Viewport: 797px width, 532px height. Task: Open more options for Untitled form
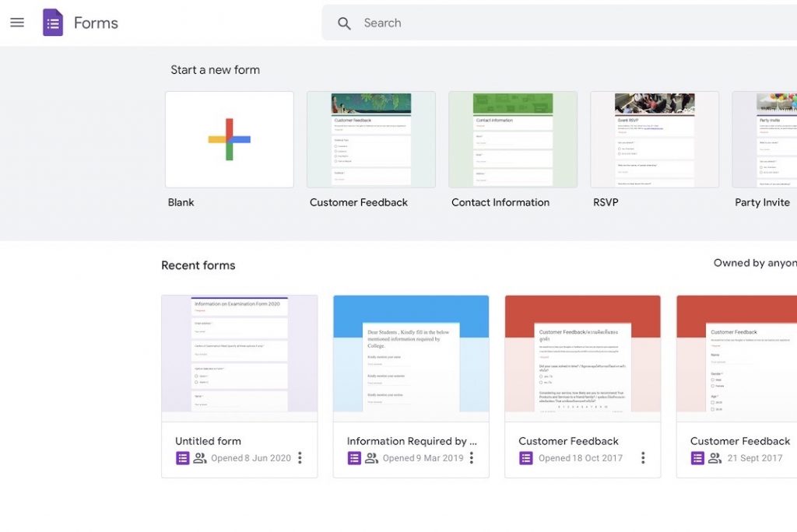tap(300, 458)
